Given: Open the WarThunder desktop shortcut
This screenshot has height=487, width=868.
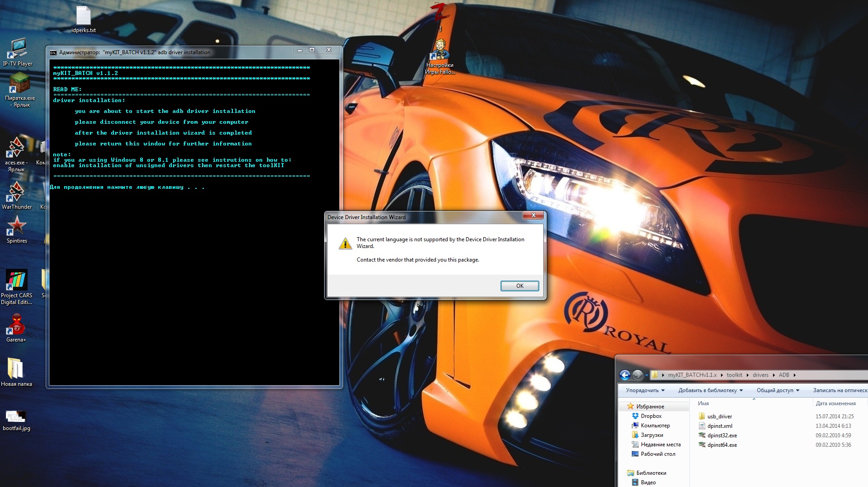Looking at the screenshot, I should click(x=17, y=193).
